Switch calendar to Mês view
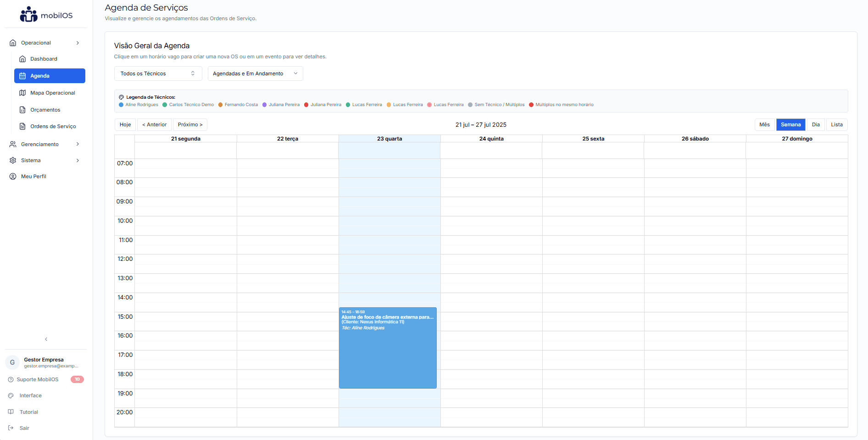Image resolution: width=868 pixels, height=440 pixels. [764, 124]
